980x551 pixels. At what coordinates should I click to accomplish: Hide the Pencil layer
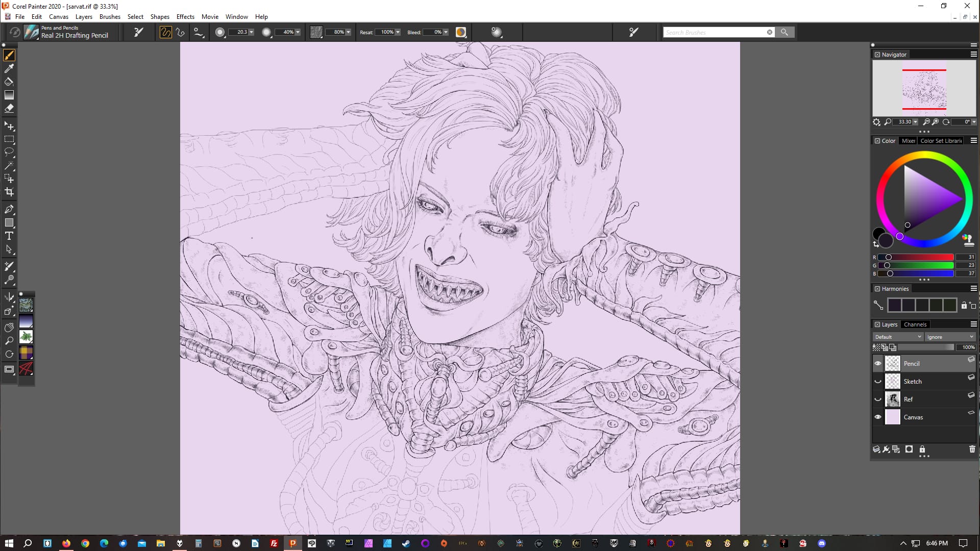click(x=878, y=364)
